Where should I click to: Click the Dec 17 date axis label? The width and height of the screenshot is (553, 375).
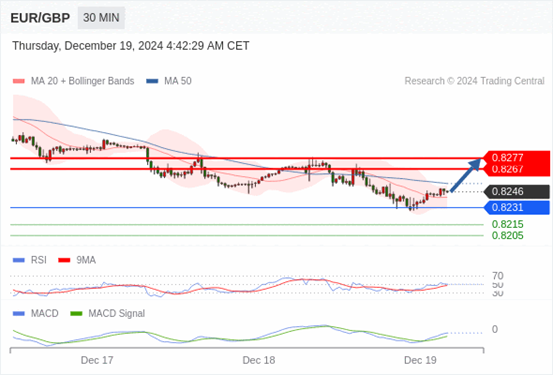click(97, 360)
